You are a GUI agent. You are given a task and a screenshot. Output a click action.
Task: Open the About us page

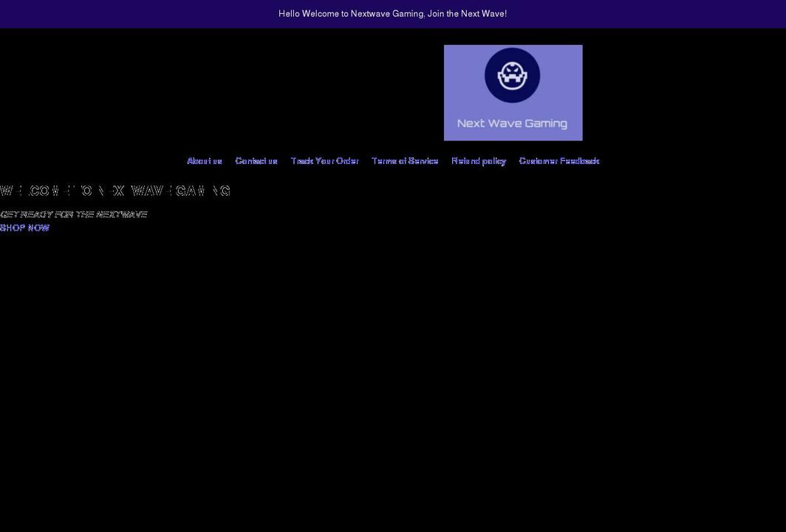tap(204, 160)
